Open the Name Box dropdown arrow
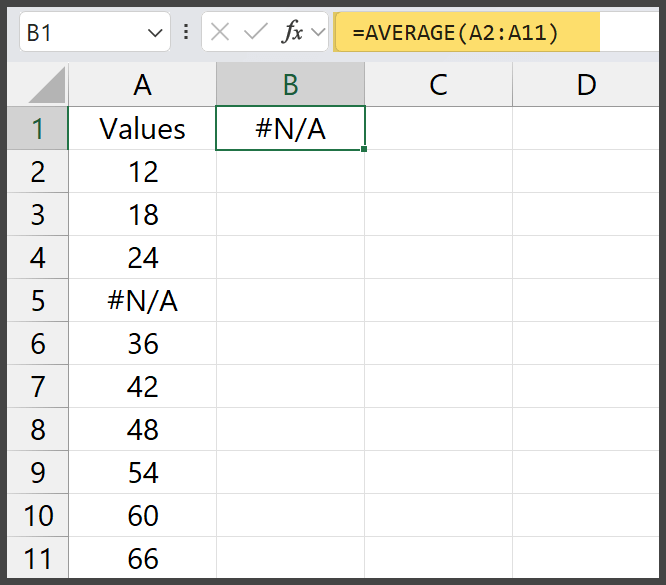 (x=155, y=33)
